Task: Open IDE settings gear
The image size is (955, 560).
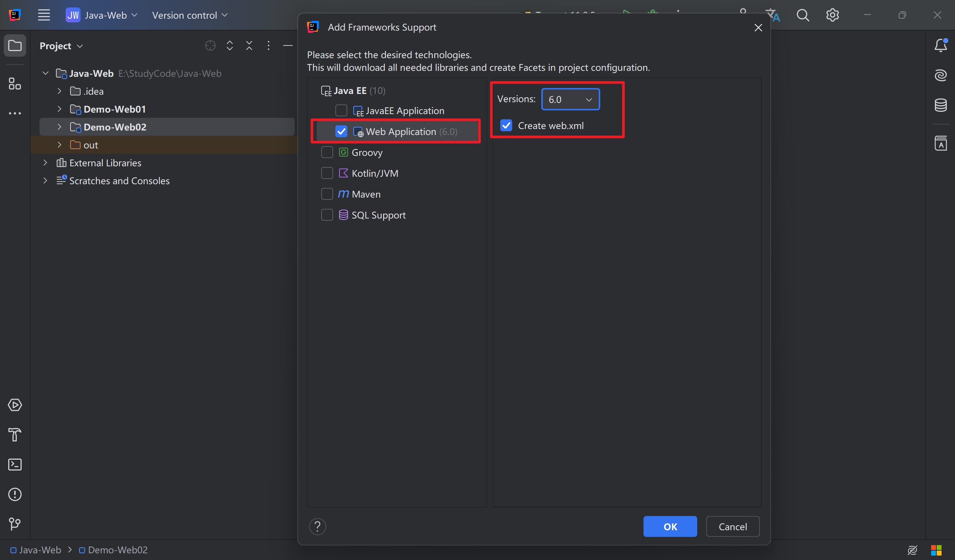Action: 832,15
